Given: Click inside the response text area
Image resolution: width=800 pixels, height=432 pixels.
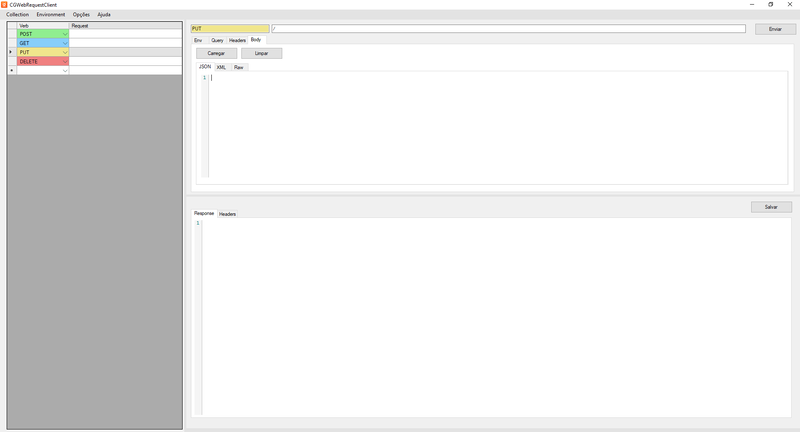Looking at the screenshot, I should [x=496, y=317].
